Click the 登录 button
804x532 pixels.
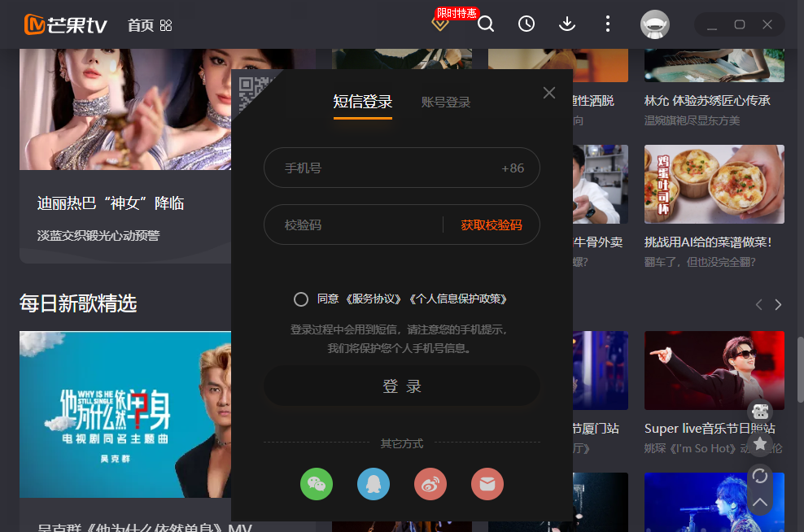(401, 386)
